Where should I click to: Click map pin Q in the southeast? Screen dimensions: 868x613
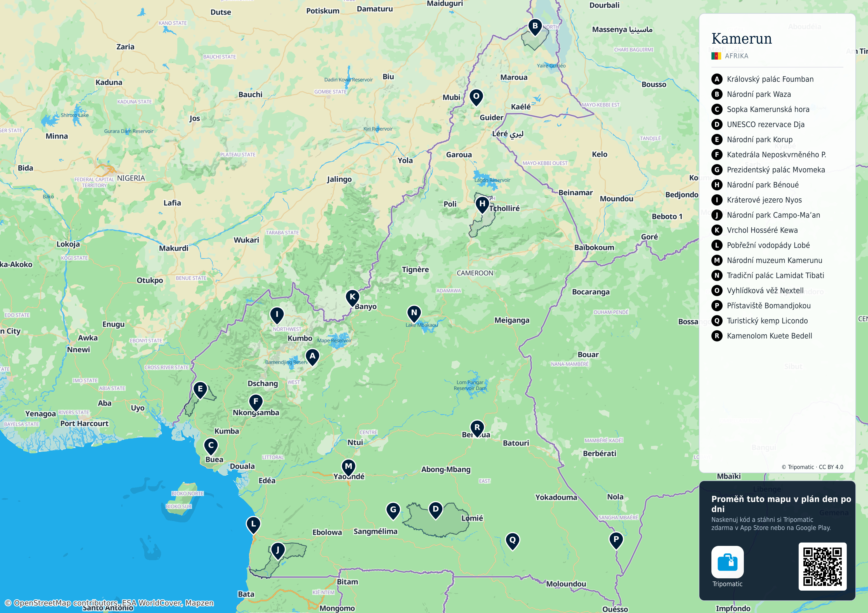513,541
